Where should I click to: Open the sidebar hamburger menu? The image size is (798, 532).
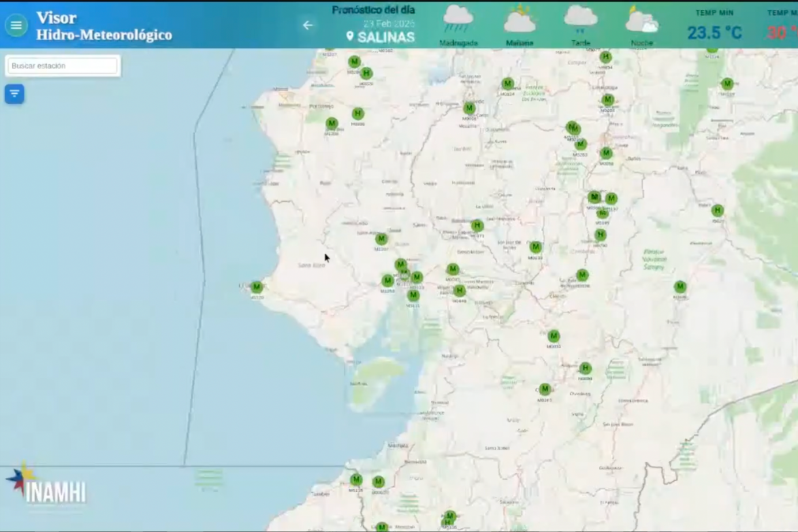pos(16,25)
